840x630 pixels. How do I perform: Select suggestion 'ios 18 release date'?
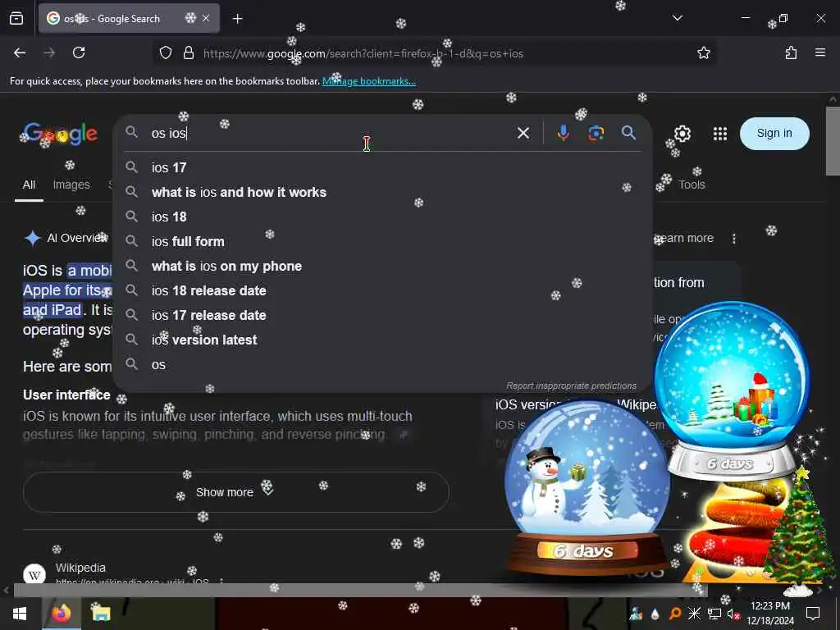382,291
